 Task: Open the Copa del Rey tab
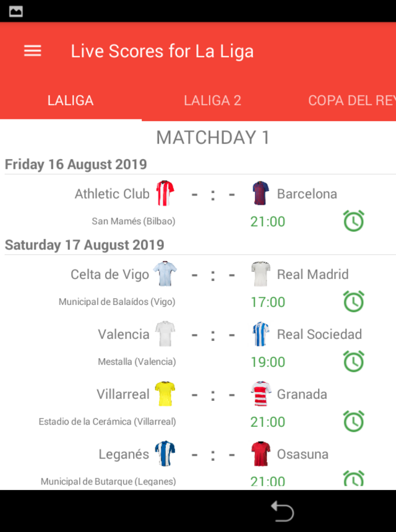coord(351,101)
